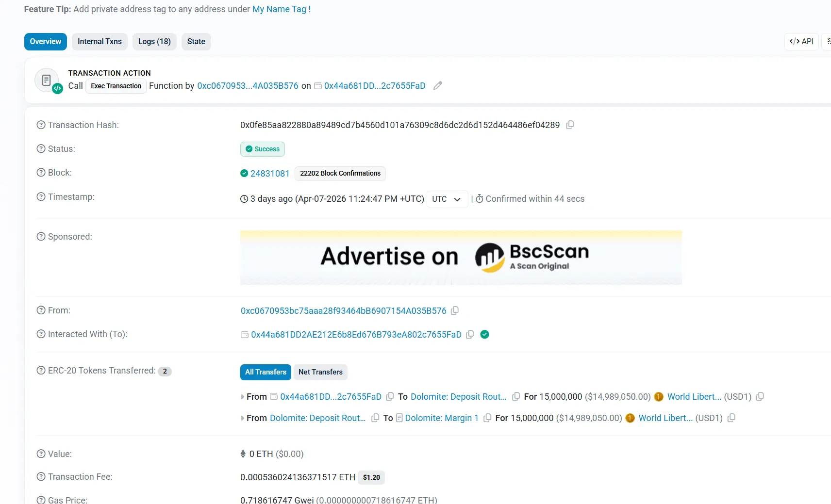Click the help icon beside Gas Price
The height and width of the screenshot is (504, 831).
tap(41, 500)
